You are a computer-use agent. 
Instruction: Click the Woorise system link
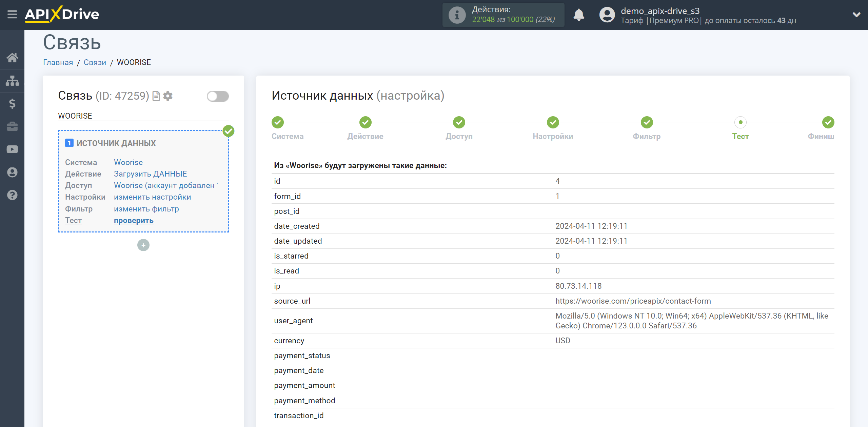point(128,162)
